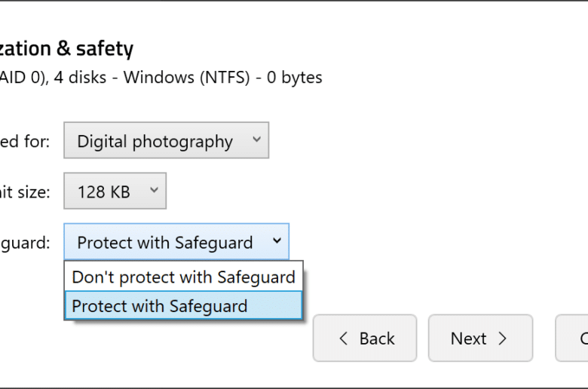The width and height of the screenshot is (588, 389).
Task: Click the dark chevron on the Safeguard combo box
Action: tap(277, 240)
